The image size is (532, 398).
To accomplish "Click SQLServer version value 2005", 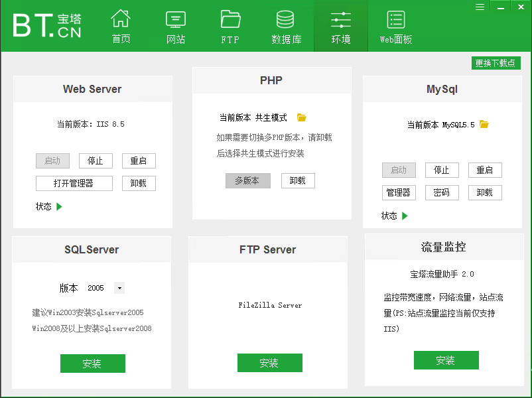I will [x=96, y=288].
